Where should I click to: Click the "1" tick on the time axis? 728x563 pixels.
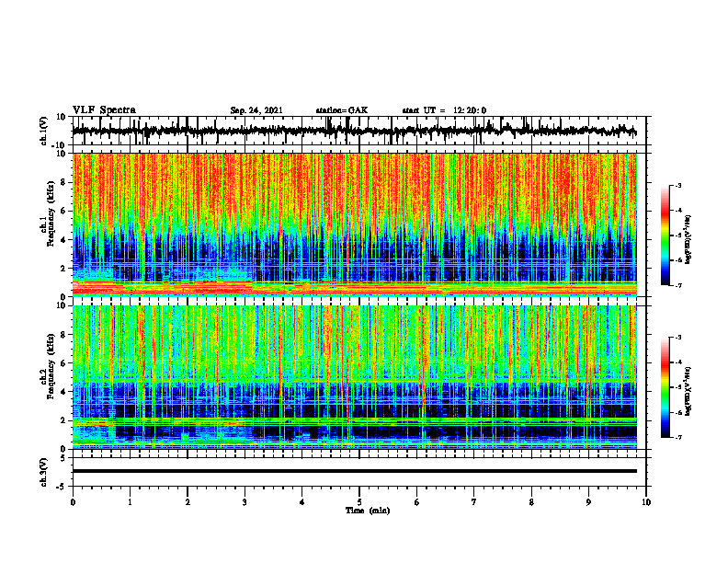click(x=130, y=502)
